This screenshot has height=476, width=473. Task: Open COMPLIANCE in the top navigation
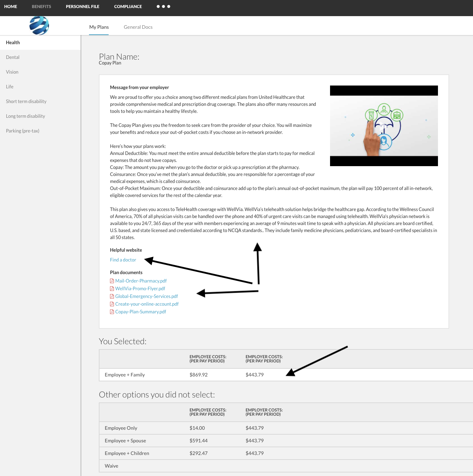pos(128,7)
